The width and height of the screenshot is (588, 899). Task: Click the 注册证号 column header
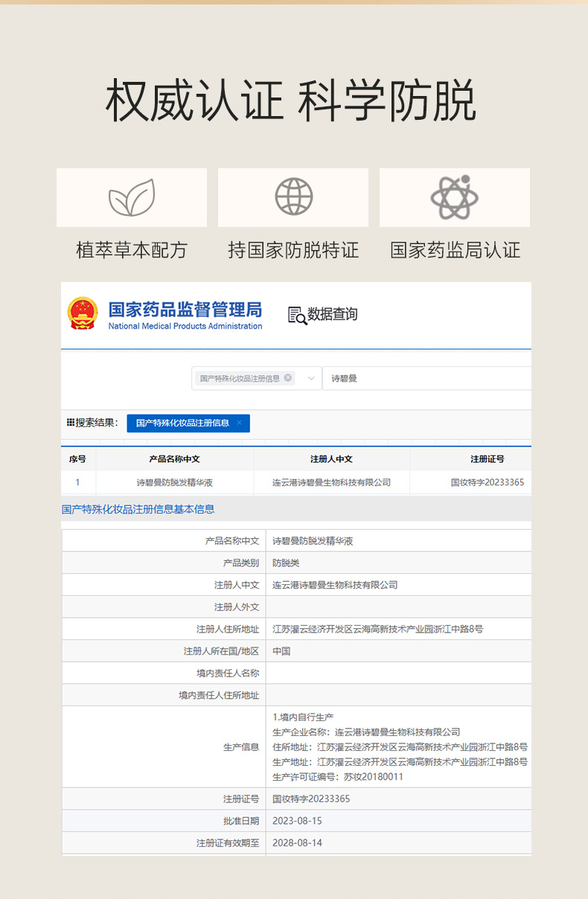(x=488, y=459)
